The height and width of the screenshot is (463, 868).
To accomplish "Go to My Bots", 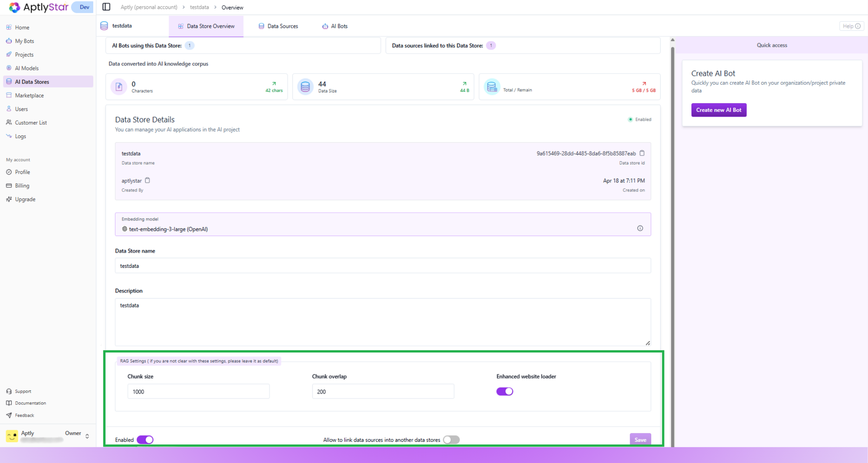I will coord(24,41).
